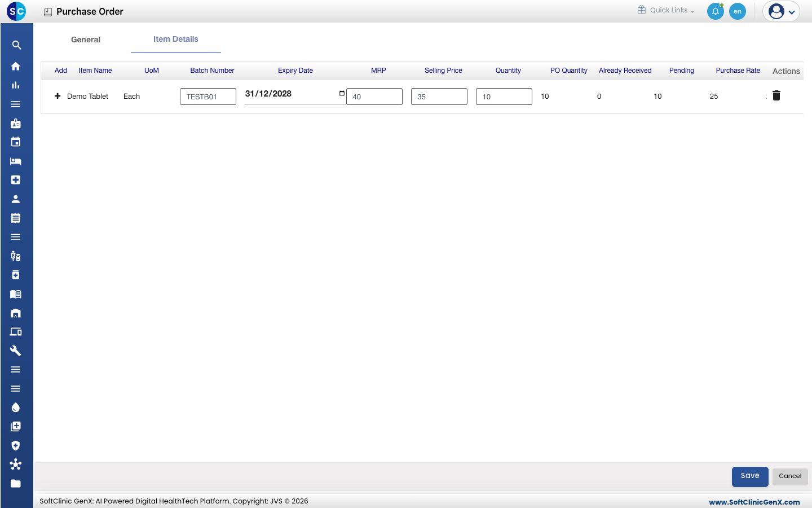Image resolution: width=812 pixels, height=508 pixels.
Task: Edit the Selling Price field showing 35
Action: [439, 97]
